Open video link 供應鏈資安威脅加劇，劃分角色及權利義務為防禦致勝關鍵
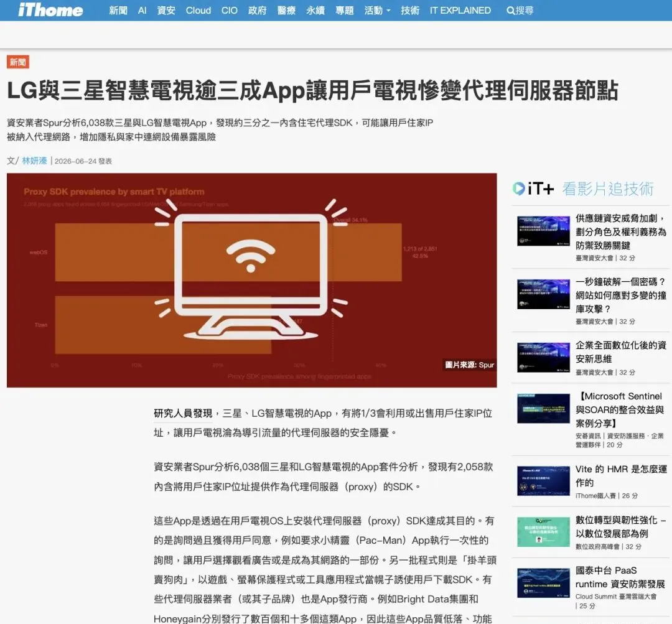Viewport: 672px width, 624px height. [x=620, y=232]
